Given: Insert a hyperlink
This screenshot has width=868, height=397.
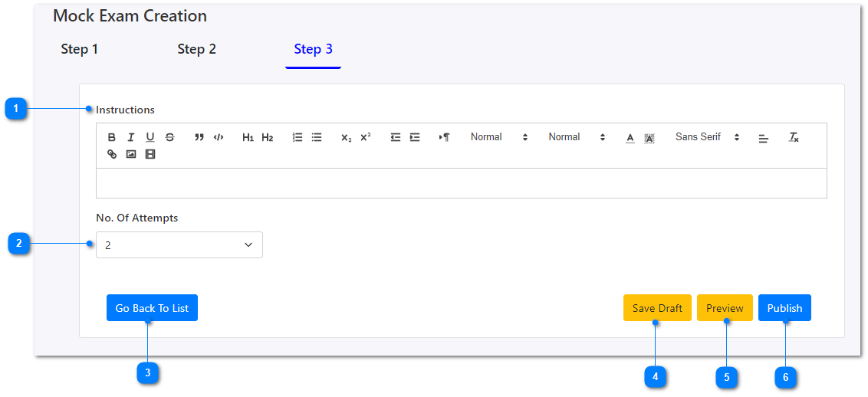Looking at the screenshot, I should pos(112,154).
